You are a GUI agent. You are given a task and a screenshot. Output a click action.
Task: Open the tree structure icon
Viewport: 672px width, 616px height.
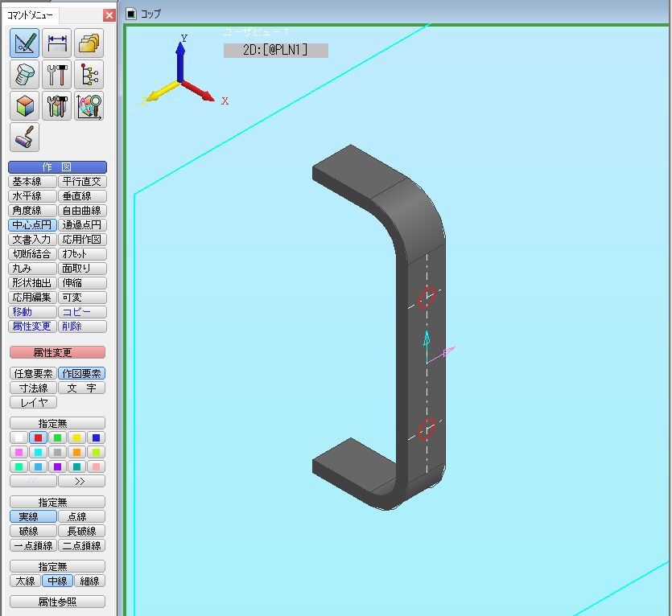89,75
